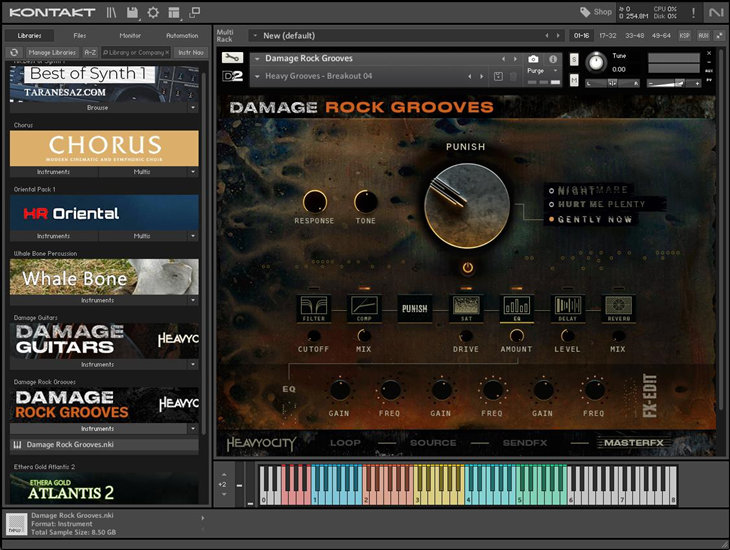The height and width of the screenshot is (550, 730).
Task: Open the Damage Rock Grooves Instruments dropdown
Action: click(104, 428)
